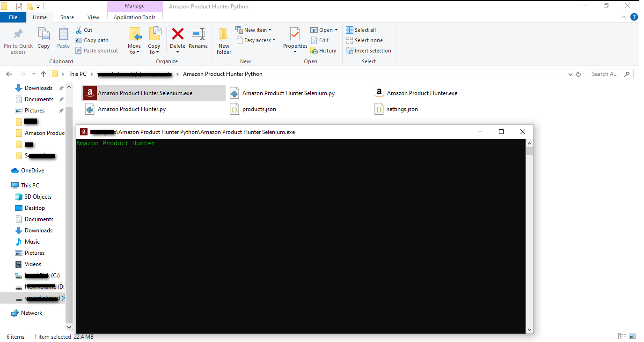Screen dimensions: 644x342
Task: Click console window title bar icon
Action: click(83, 132)
